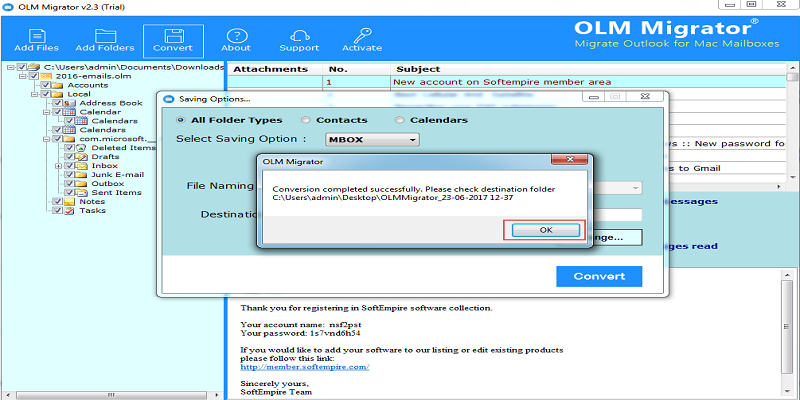Image resolution: width=800 pixels, height=400 pixels.
Task: Toggle the Tasks checkbox
Action: click(58, 210)
